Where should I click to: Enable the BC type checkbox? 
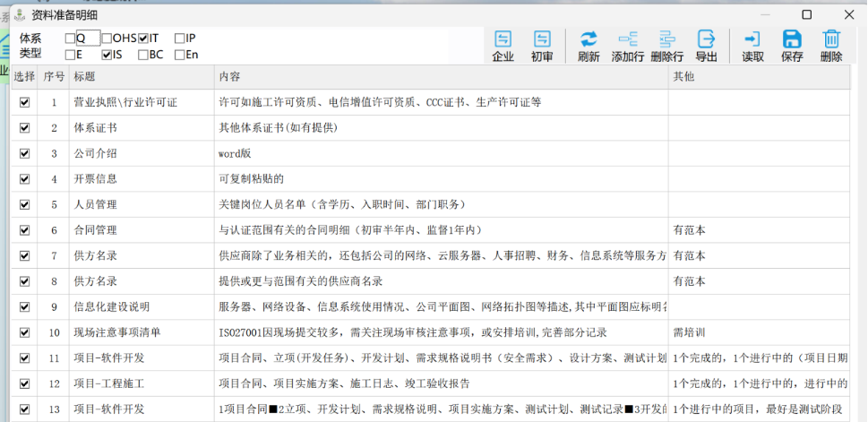tap(143, 55)
